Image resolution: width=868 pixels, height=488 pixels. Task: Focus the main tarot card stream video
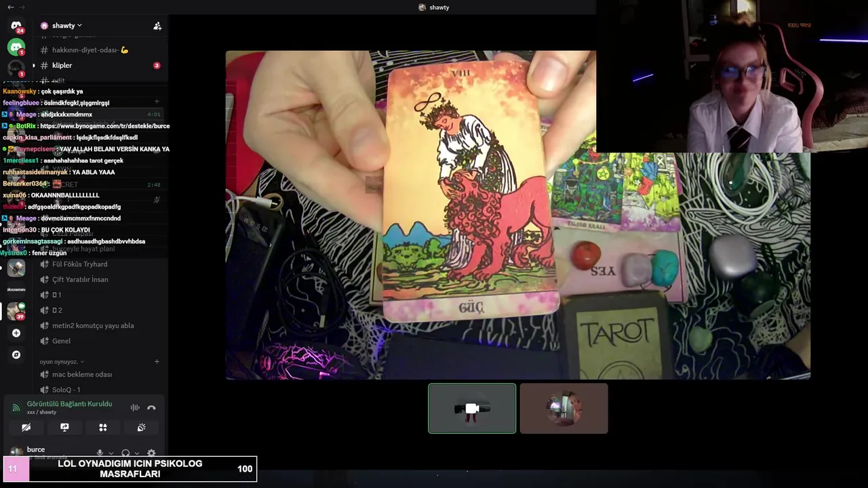coord(517,215)
